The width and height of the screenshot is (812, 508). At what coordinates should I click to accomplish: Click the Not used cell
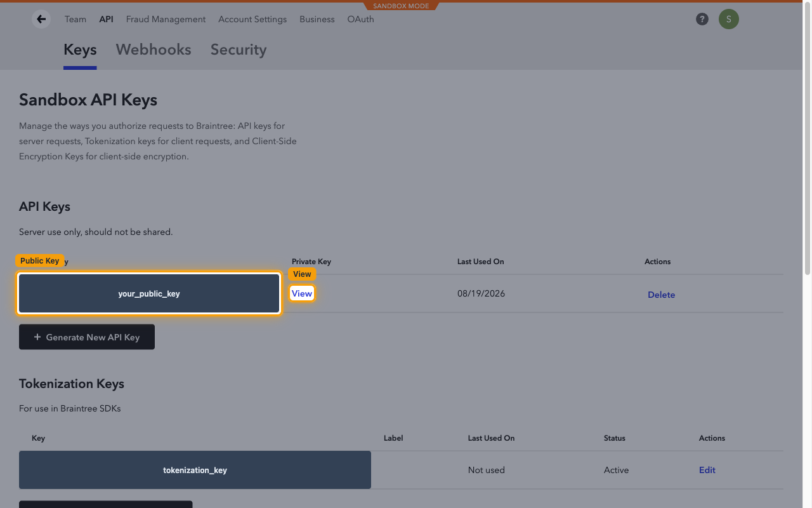487,470
